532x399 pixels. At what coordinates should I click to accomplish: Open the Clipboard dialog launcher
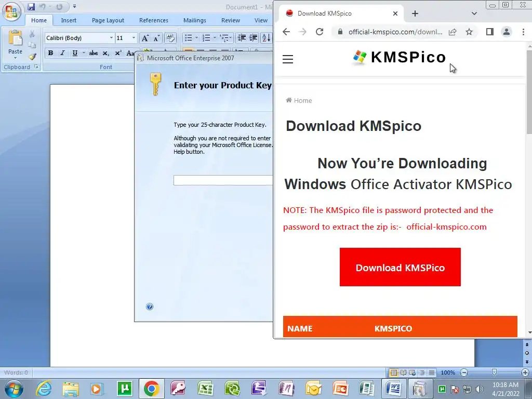(x=36, y=67)
